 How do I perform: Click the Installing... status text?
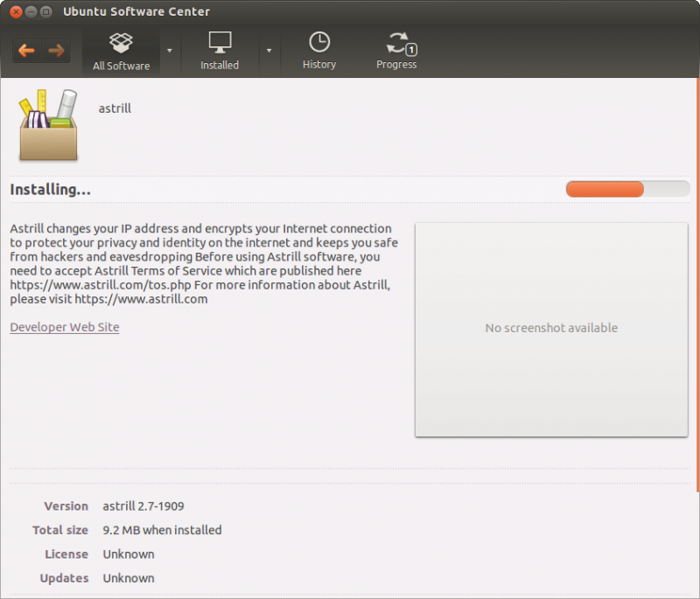(51, 190)
